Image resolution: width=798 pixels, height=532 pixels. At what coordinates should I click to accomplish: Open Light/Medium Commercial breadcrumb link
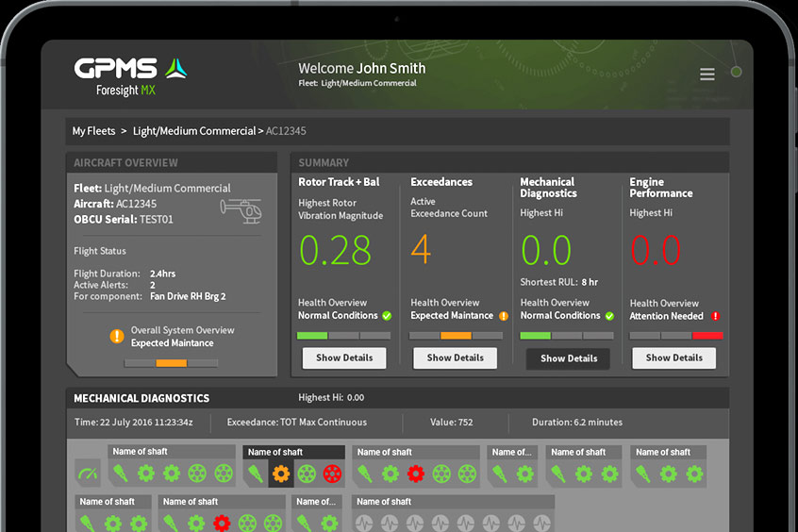click(x=193, y=131)
